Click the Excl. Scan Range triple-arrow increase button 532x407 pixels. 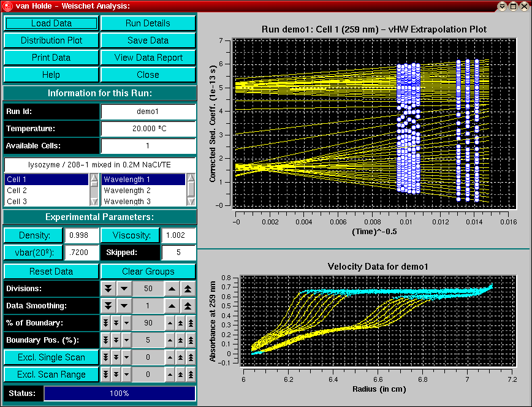[191, 375]
